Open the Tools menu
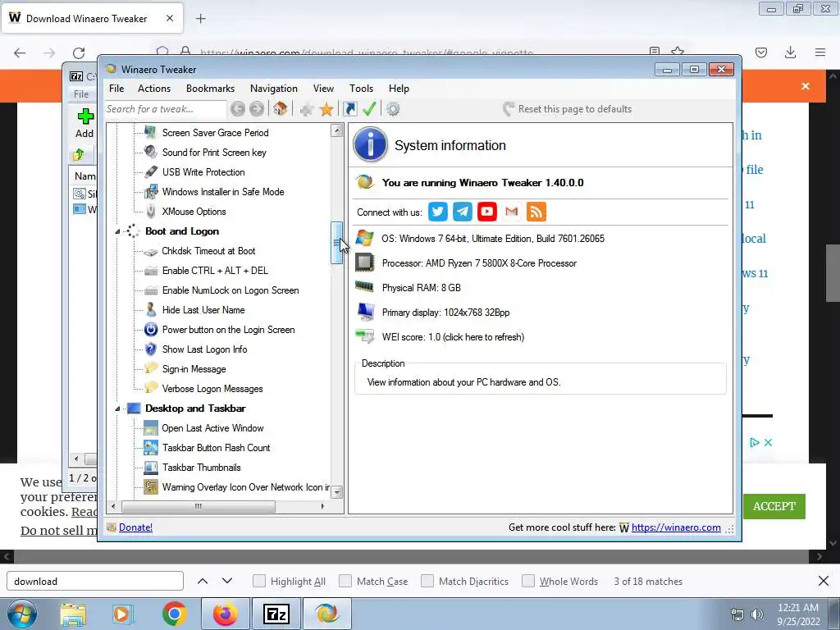The height and width of the screenshot is (630, 840). pyautogui.click(x=362, y=89)
